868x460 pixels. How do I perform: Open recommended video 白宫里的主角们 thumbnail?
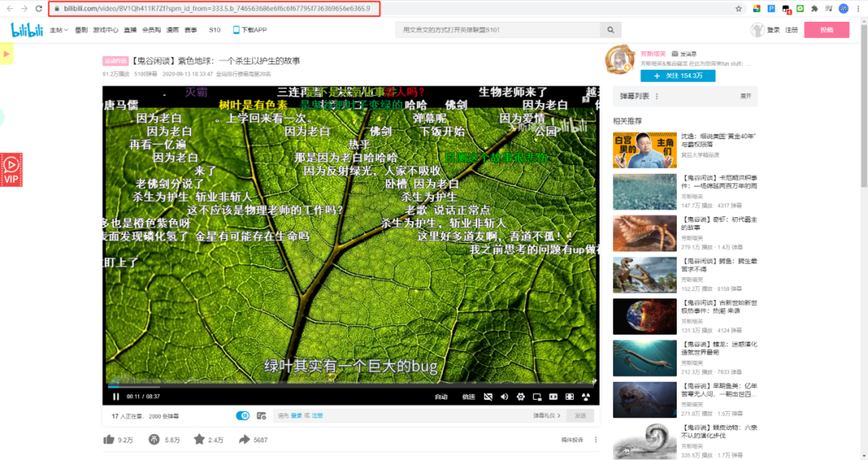[645, 150]
